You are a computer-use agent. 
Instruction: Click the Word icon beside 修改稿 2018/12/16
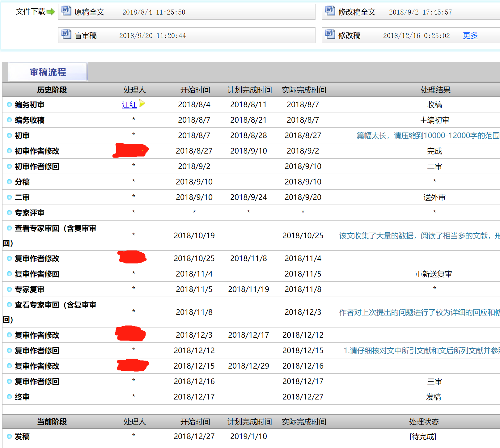click(330, 34)
